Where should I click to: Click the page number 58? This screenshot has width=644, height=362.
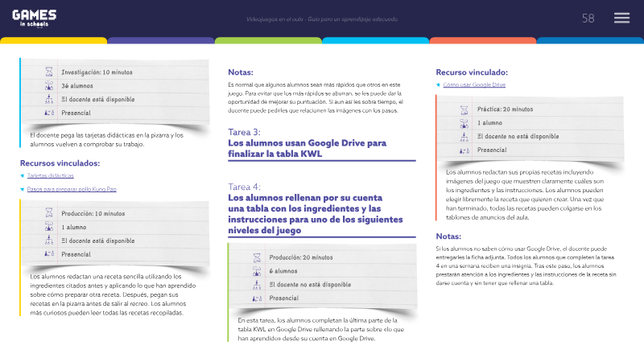coord(588,19)
